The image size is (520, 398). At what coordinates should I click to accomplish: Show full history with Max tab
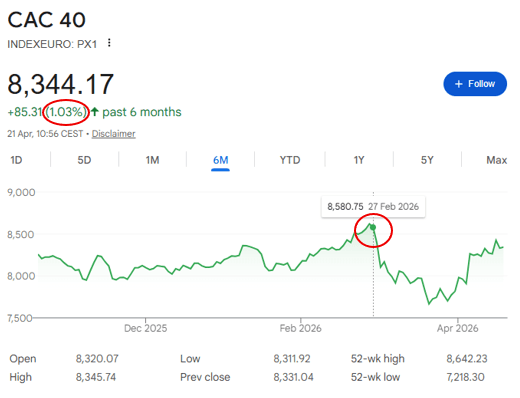496,160
